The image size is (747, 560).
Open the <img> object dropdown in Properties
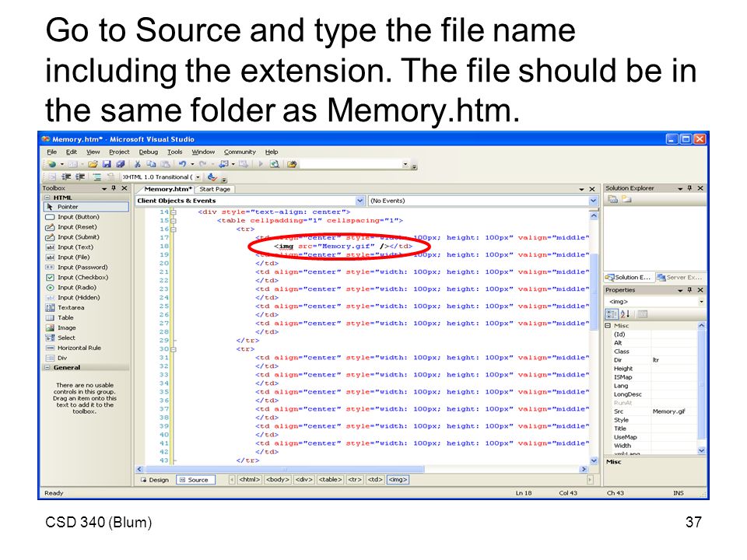click(701, 302)
